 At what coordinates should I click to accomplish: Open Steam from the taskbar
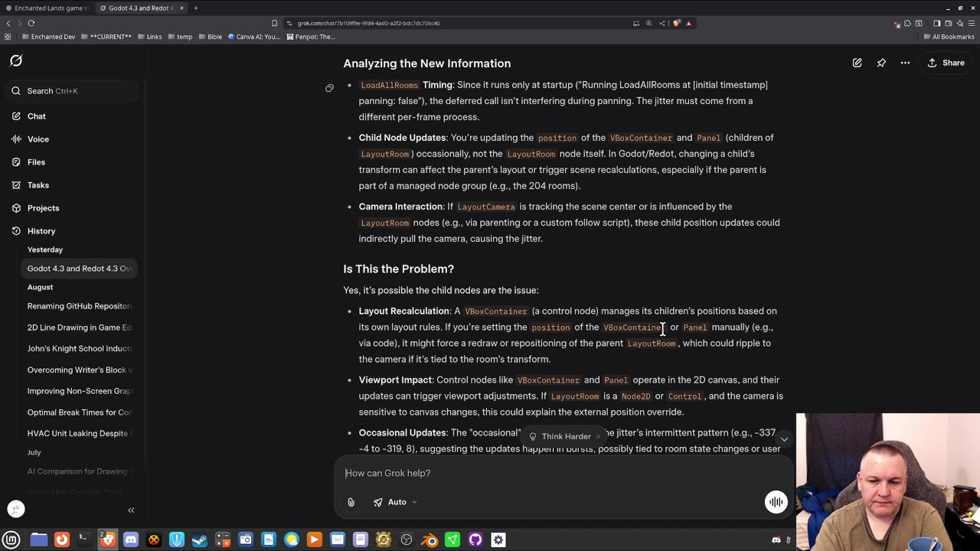[200, 540]
